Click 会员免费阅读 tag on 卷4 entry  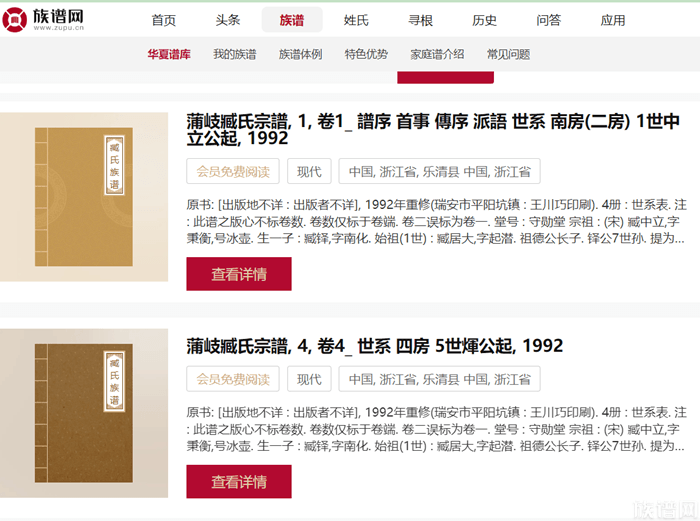coord(232,379)
